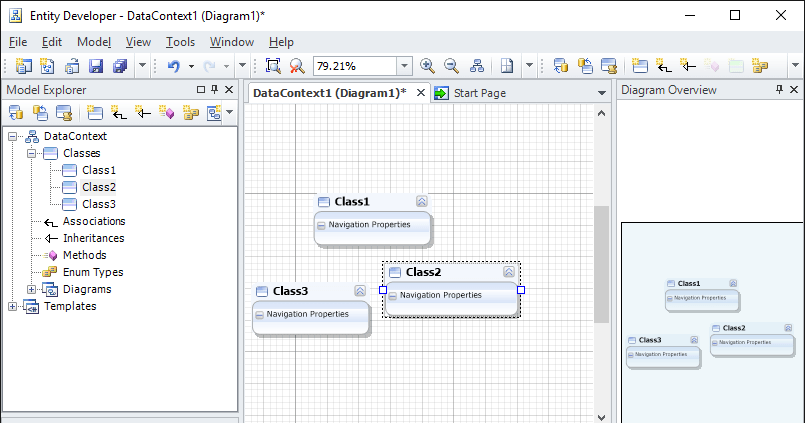805x423 pixels.
Task: Collapse Navigation Properties section in Class3 shape
Action: (x=259, y=314)
